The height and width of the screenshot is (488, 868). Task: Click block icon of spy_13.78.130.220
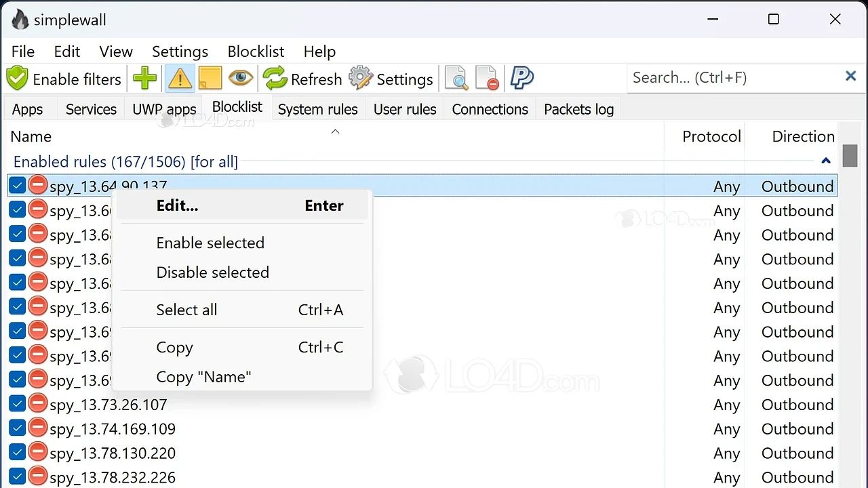[x=38, y=452]
